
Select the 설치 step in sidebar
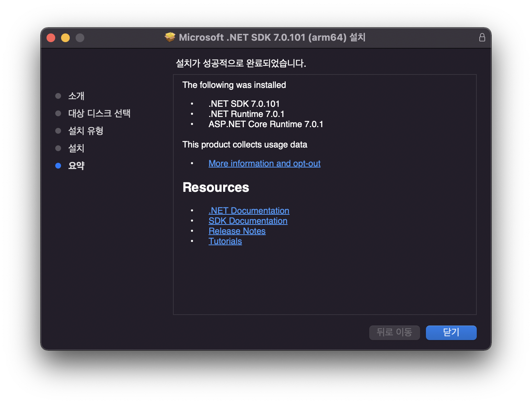coord(76,148)
